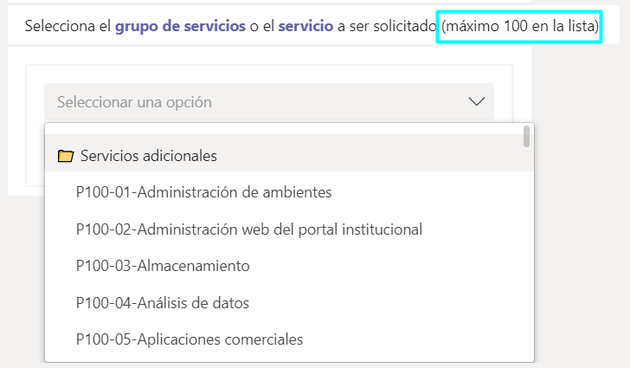Select the P100-03-Almacenamiento option

coord(289,266)
